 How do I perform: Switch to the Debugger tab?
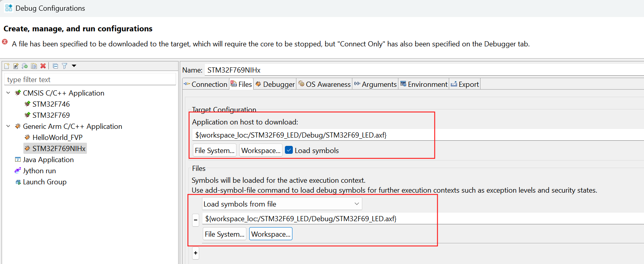pos(275,84)
